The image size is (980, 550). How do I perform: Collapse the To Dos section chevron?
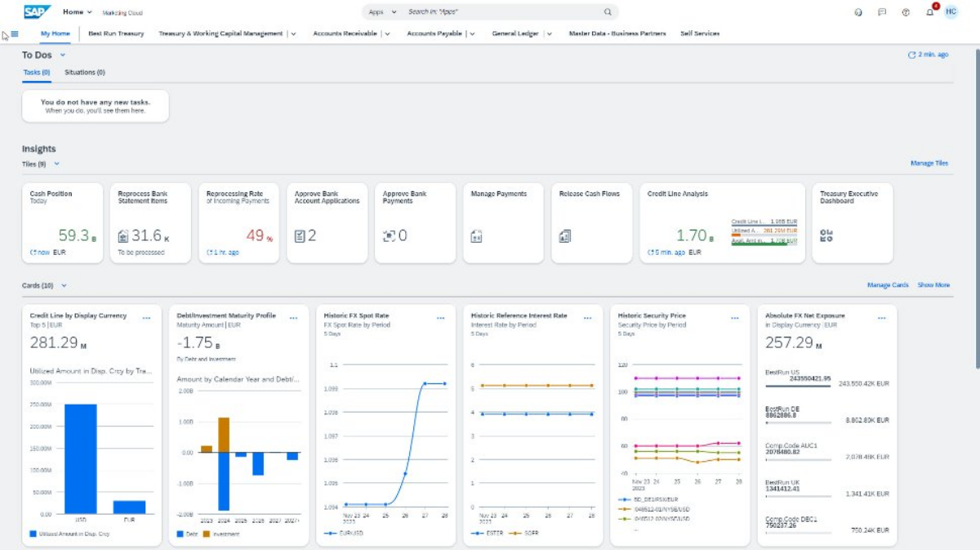click(x=63, y=55)
